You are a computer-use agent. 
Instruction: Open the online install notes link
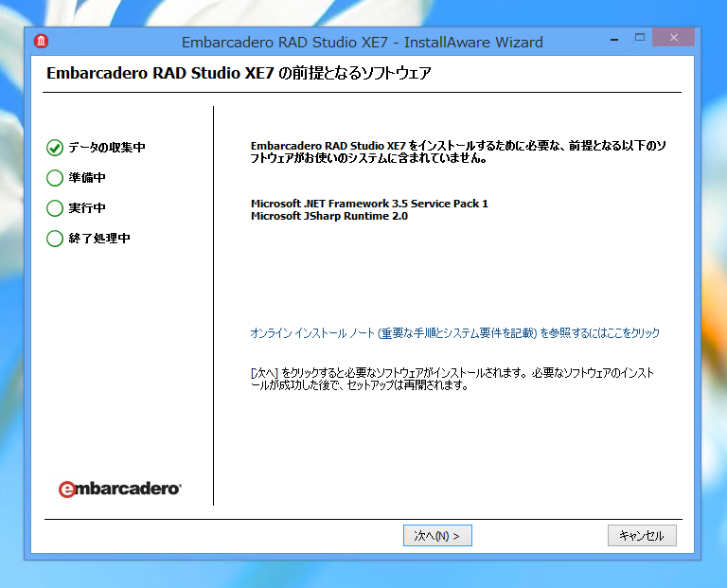(x=454, y=333)
